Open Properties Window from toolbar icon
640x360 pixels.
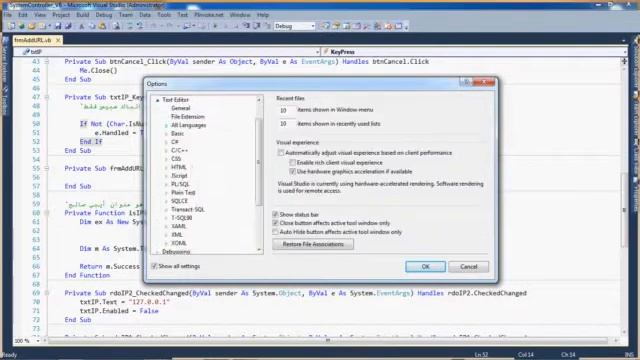click(x=336, y=26)
